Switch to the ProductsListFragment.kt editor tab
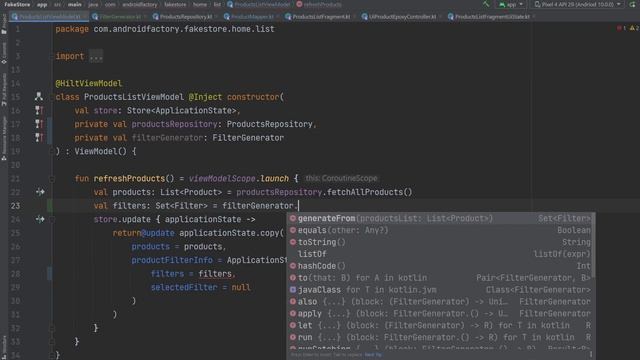 (319, 17)
